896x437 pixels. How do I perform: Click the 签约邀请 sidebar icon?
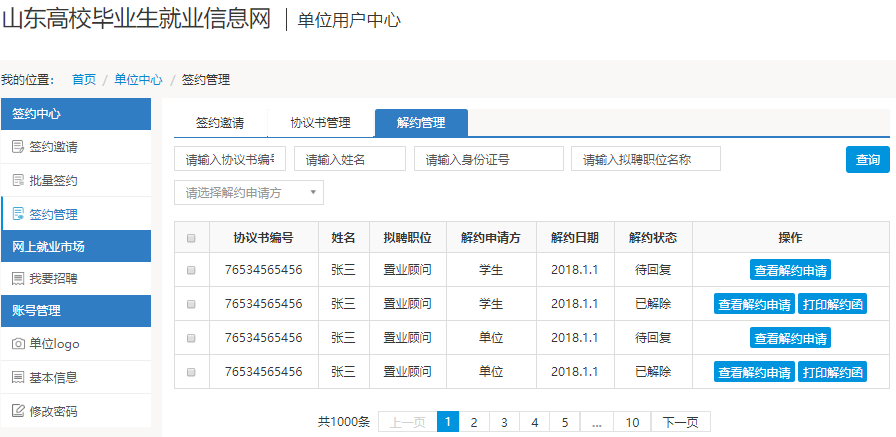click(18, 147)
